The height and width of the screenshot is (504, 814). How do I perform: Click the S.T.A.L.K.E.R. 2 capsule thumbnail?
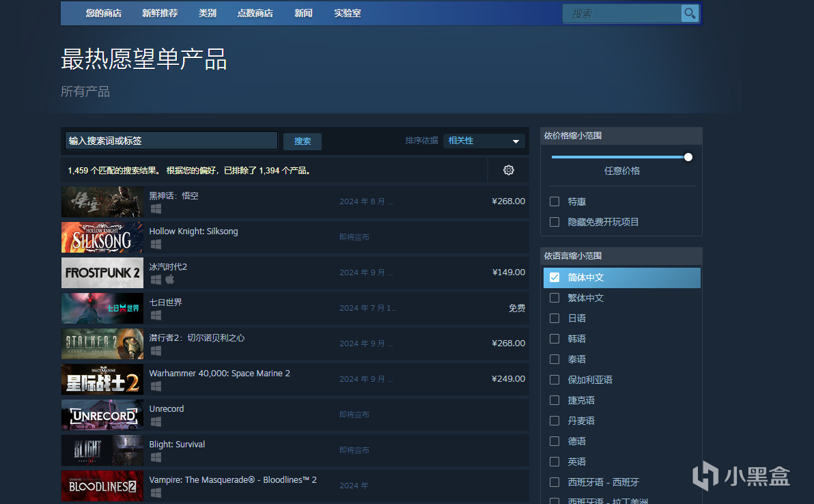pos(102,344)
